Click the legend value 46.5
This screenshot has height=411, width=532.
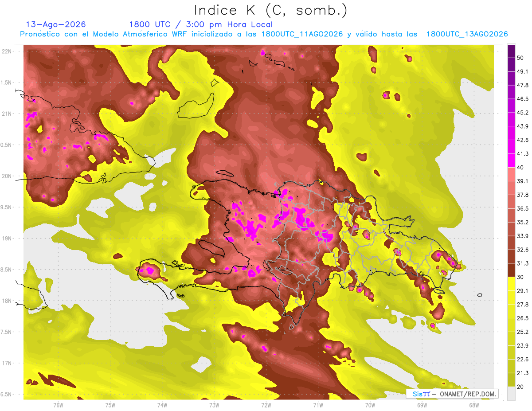523,99
